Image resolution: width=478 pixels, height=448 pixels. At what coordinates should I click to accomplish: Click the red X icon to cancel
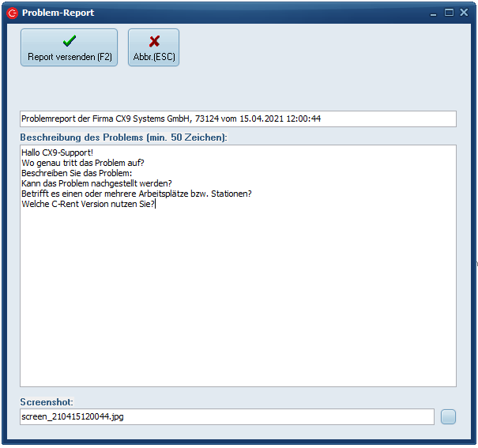154,42
